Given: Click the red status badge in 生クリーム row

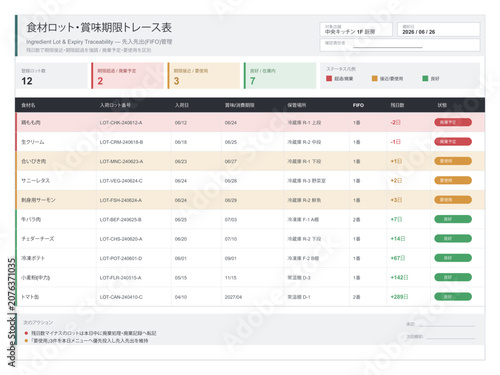Looking at the screenshot, I should (453, 142).
